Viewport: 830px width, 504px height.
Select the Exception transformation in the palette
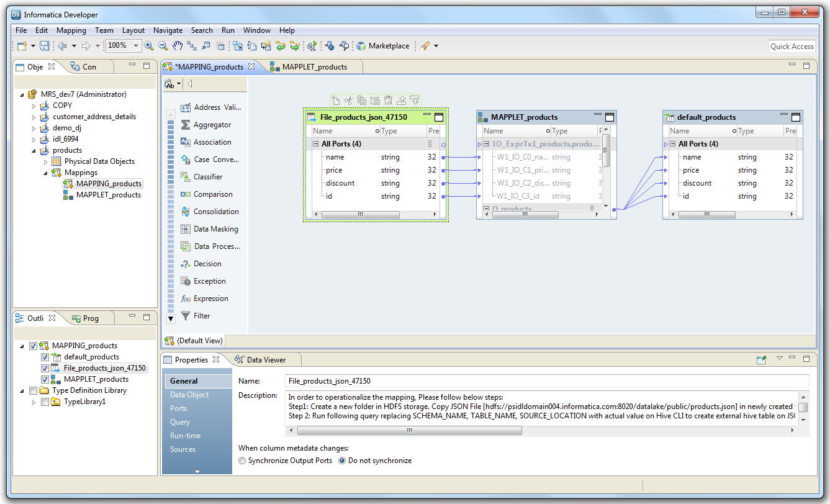(x=203, y=281)
